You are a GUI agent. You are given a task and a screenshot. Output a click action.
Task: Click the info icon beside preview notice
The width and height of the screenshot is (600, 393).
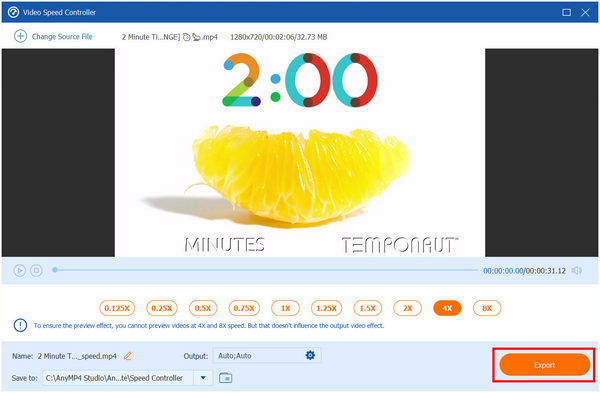(x=20, y=325)
